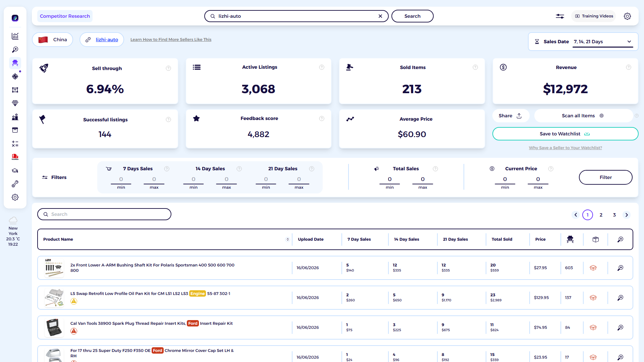
Task: Open the target icon in sidebar
Action: [x=15, y=76]
